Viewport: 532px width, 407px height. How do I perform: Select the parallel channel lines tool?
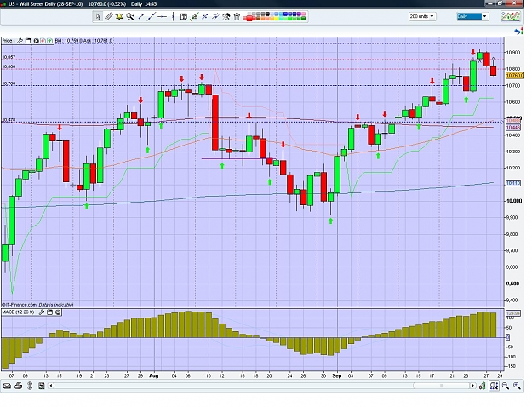pyautogui.click(x=215, y=16)
